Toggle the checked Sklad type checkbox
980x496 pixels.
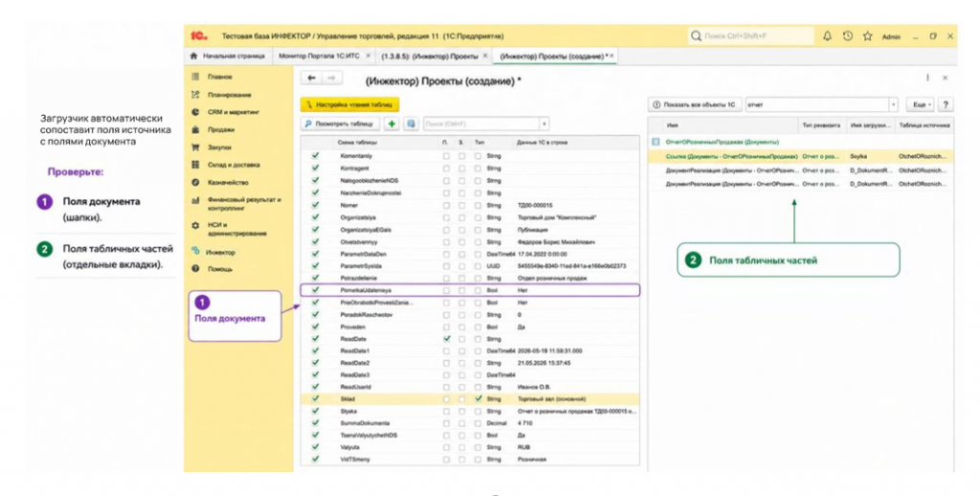[x=479, y=398]
